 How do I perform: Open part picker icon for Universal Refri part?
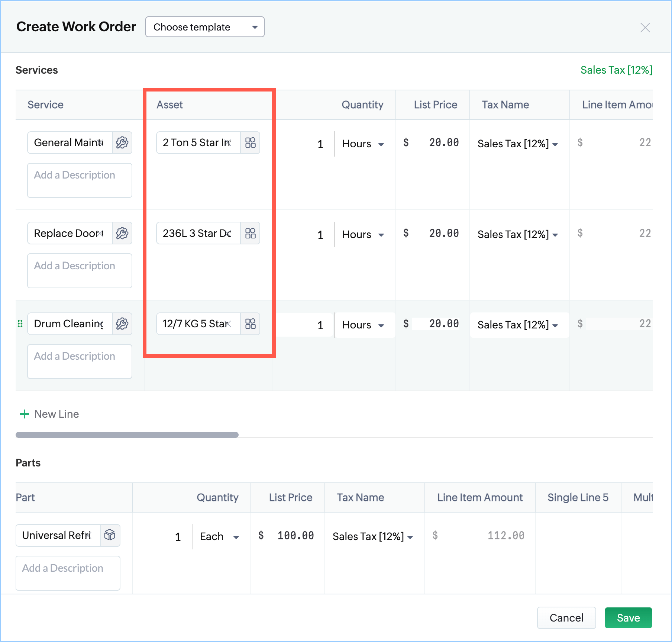pyautogui.click(x=110, y=535)
